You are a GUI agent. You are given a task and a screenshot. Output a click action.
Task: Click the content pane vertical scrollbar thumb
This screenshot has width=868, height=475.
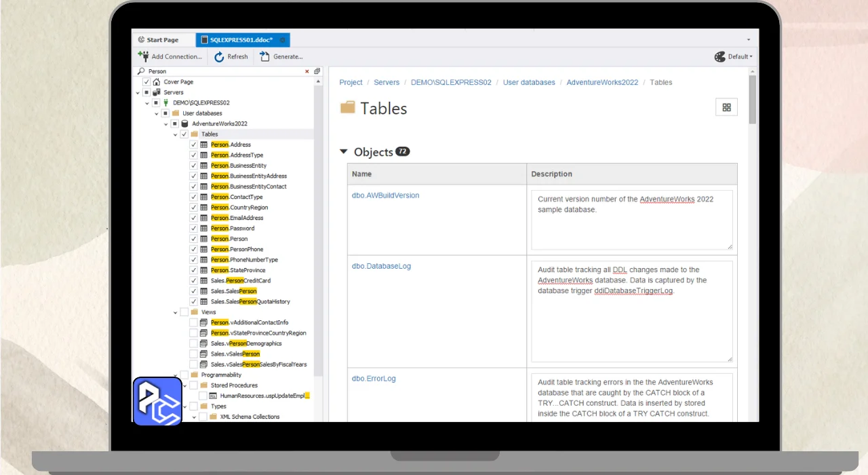[752, 99]
